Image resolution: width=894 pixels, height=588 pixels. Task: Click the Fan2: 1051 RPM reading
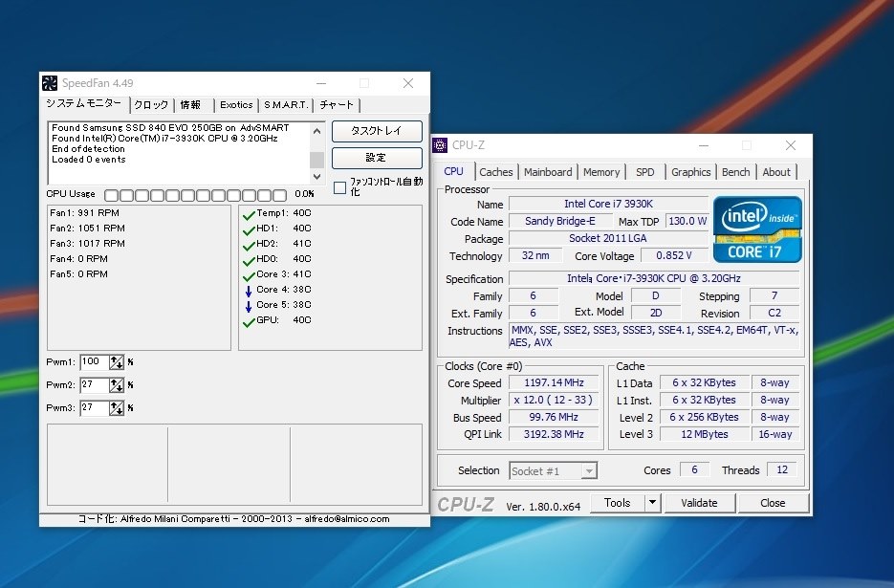point(87,229)
